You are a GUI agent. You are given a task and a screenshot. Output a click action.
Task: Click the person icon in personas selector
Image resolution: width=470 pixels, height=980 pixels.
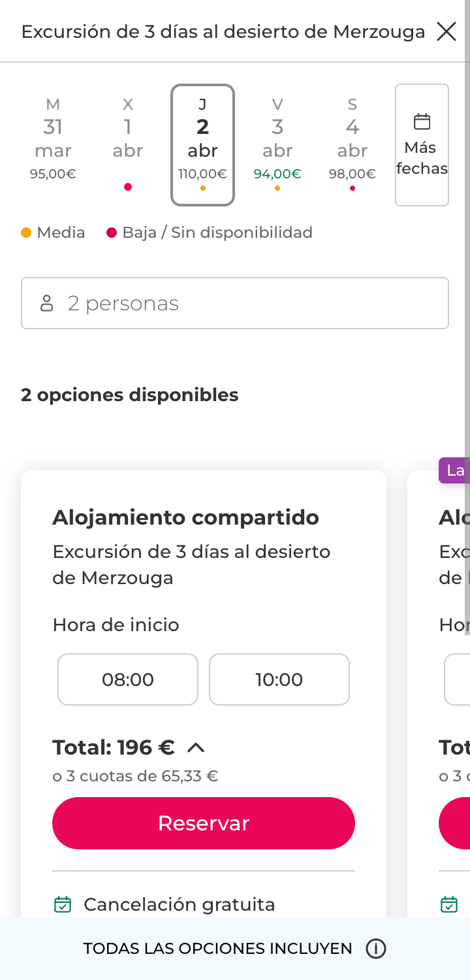click(x=46, y=302)
